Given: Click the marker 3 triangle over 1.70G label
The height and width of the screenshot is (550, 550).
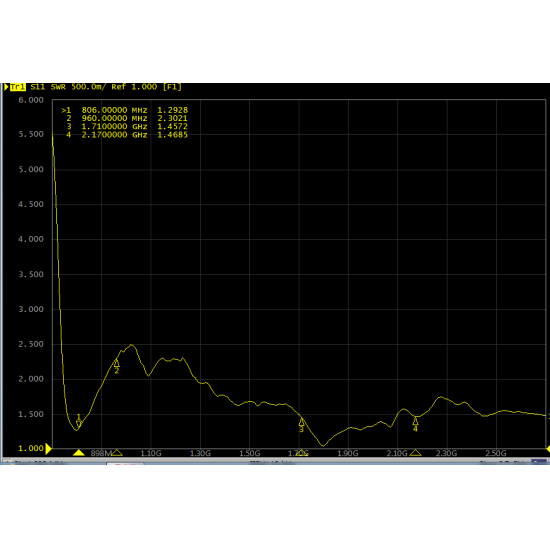Looking at the screenshot, I should click(301, 452).
